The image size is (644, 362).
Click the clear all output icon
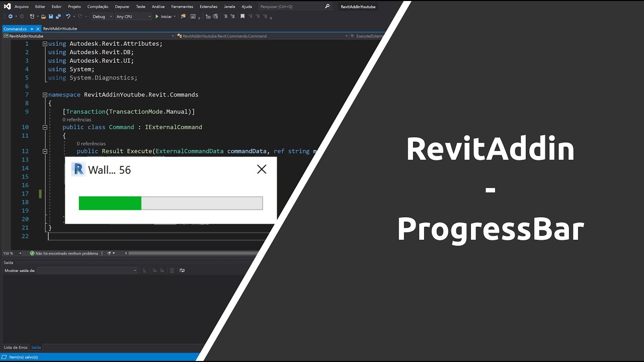[172, 270]
